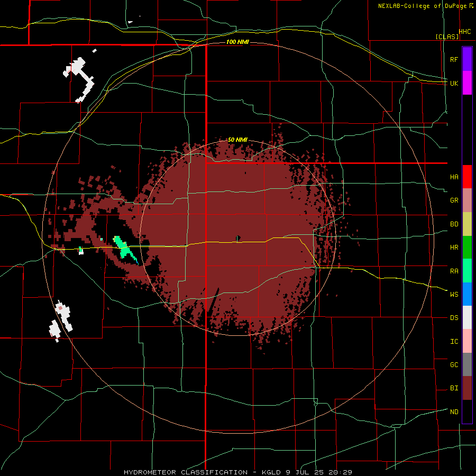This screenshot has height=476, width=476.
Task: Click the RF purple legend swatch
Action: [467, 59]
